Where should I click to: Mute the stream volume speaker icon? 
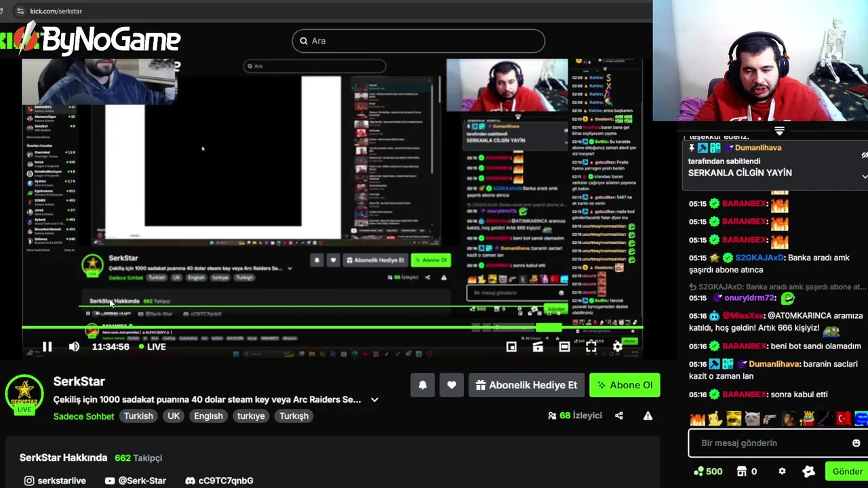pyautogui.click(x=74, y=346)
